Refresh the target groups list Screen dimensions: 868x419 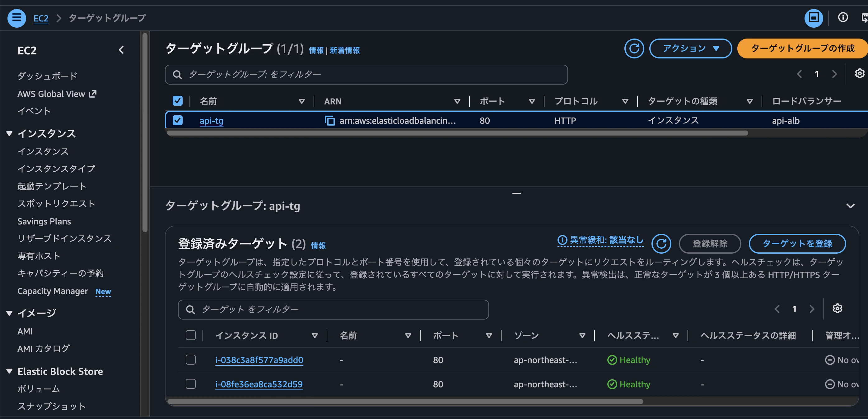click(x=634, y=48)
